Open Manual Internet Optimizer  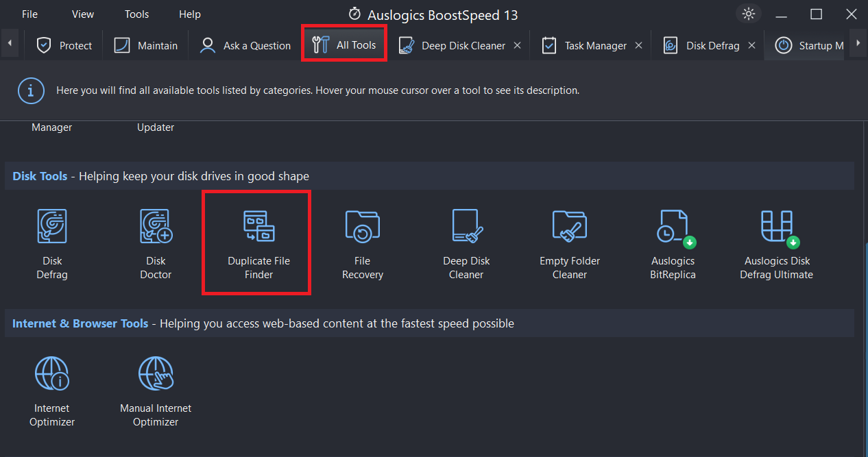[156, 392]
